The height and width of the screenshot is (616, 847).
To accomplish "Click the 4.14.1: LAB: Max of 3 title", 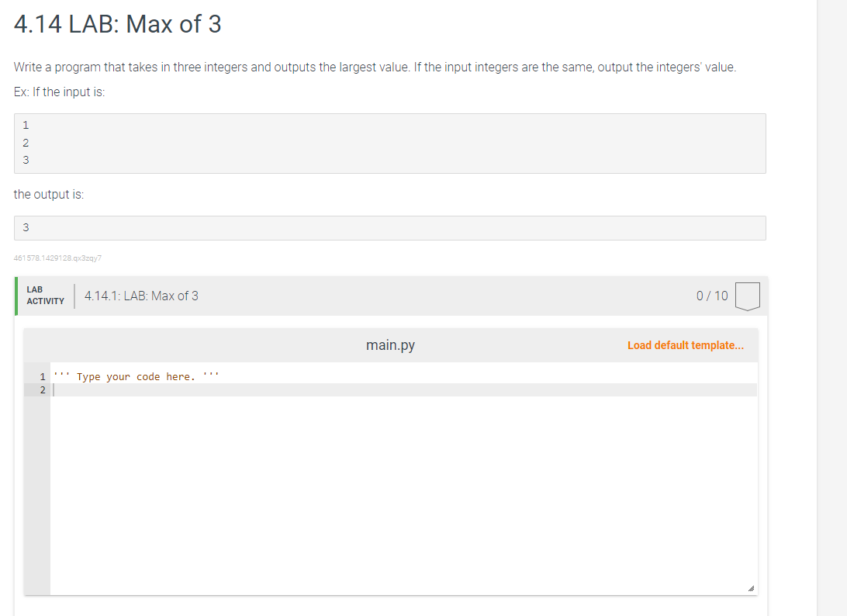I will tap(142, 296).
